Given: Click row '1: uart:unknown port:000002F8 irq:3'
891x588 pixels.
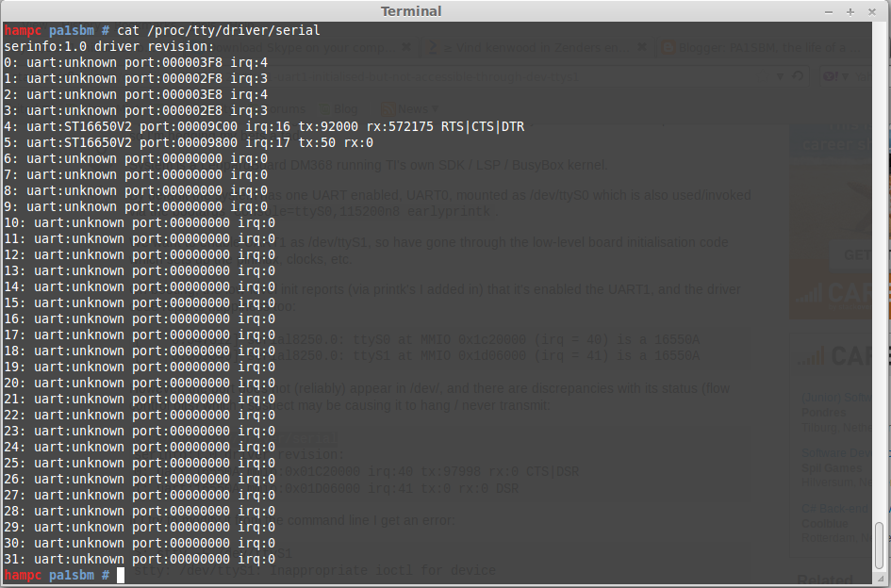Looking at the screenshot, I should 136,78.
